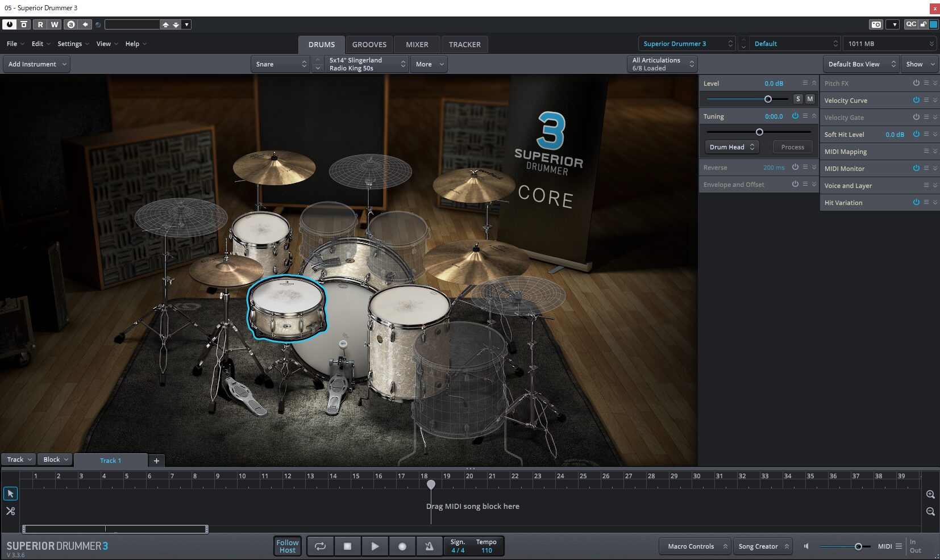Image resolution: width=940 pixels, height=560 pixels.
Task: Click the metronome icon in transport
Action: coord(429,546)
